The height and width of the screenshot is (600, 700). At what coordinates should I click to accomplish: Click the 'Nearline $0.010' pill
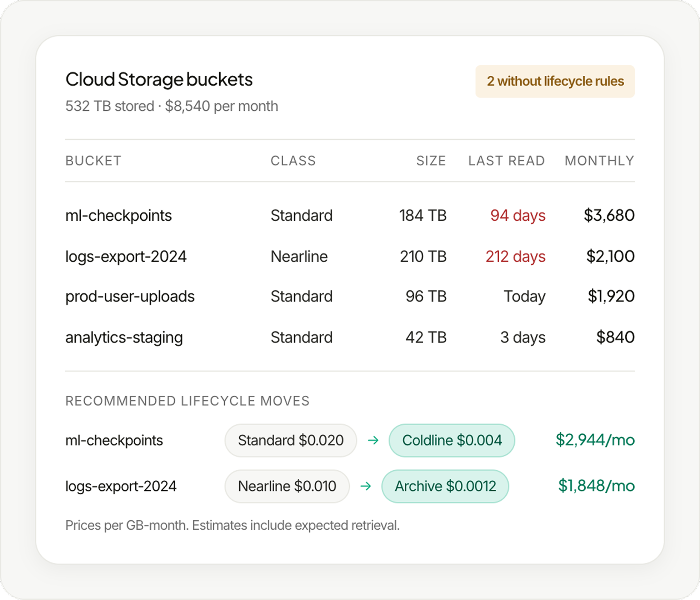(x=287, y=486)
